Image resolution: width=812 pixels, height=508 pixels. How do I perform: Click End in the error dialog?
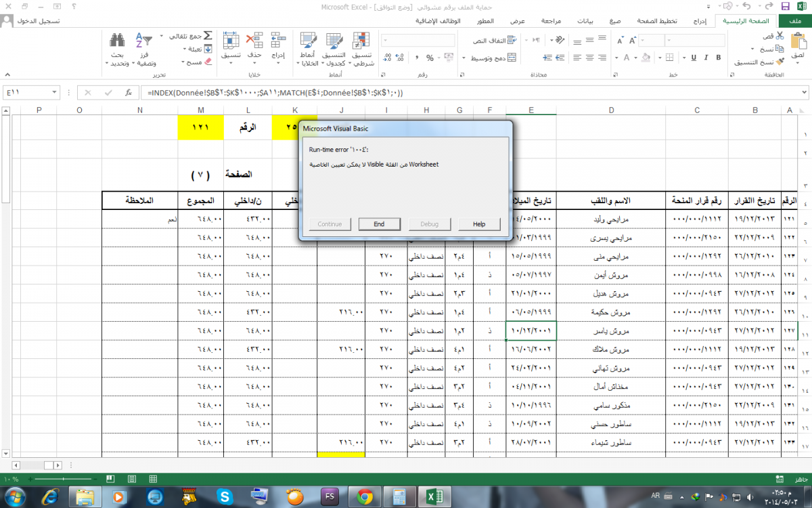(x=379, y=224)
